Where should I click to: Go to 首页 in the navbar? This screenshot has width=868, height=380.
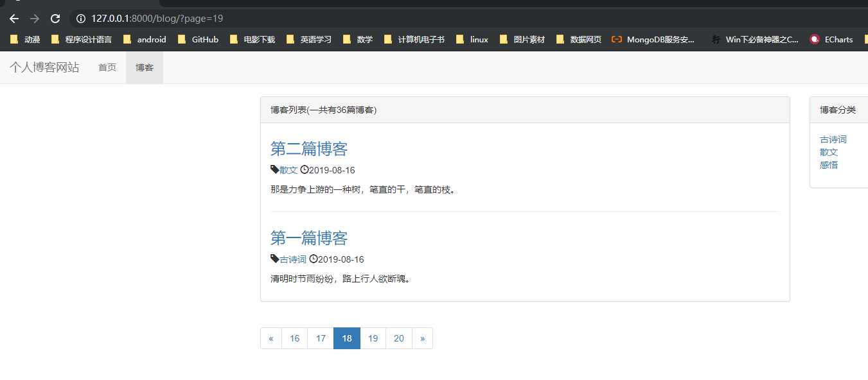tap(107, 67)
